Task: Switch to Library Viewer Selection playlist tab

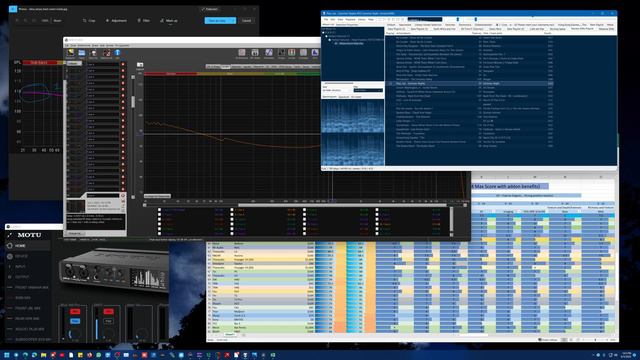Action: (x=428, y=25)
